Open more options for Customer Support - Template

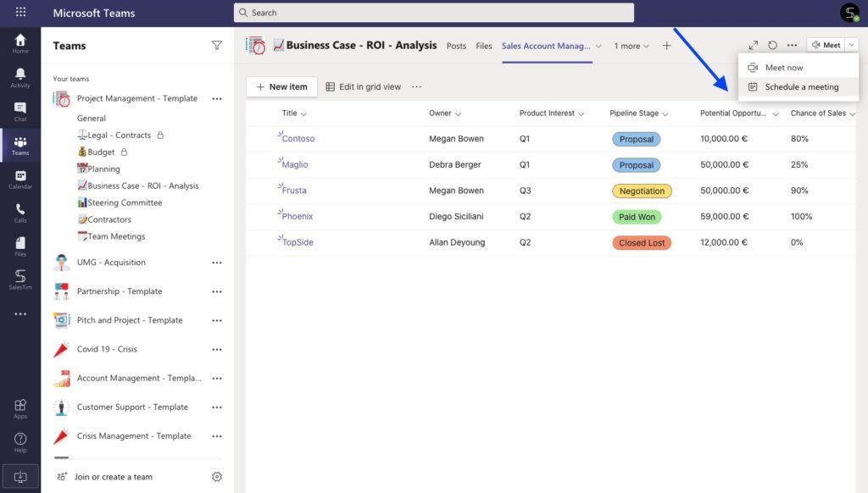pos(217,407)
